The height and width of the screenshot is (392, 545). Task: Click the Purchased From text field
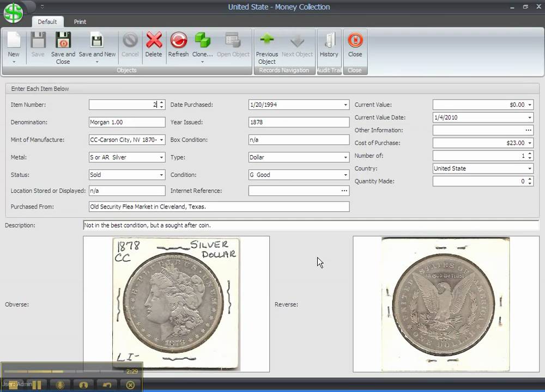click(219, 207)
